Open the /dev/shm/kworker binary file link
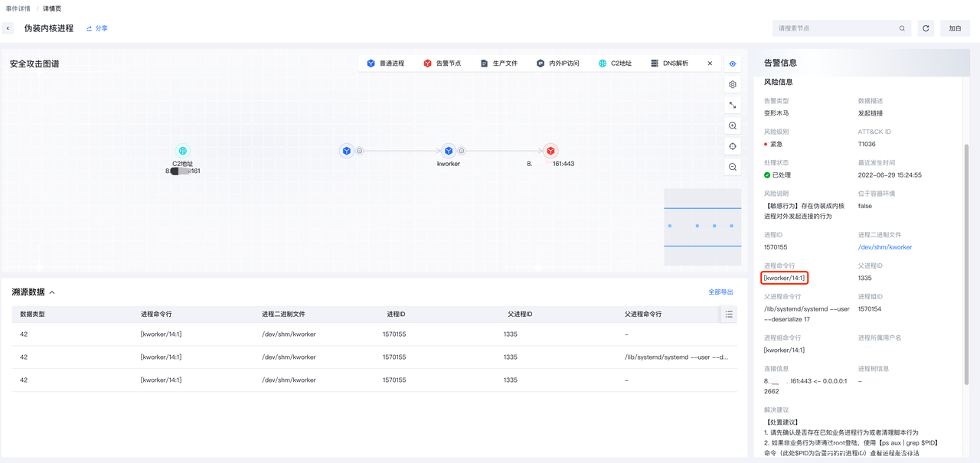The image size is (980, 463). (x=884, y=247)
